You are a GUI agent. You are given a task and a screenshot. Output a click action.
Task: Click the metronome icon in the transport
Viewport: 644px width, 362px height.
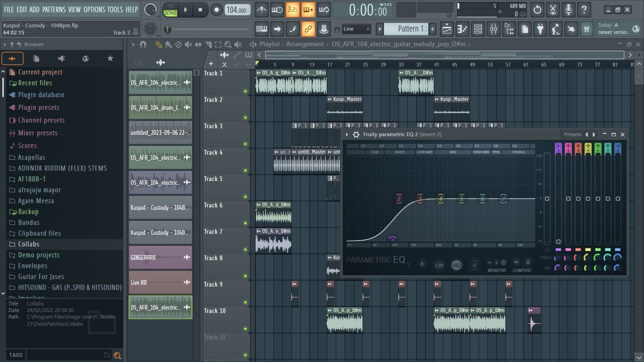(262, 9)
